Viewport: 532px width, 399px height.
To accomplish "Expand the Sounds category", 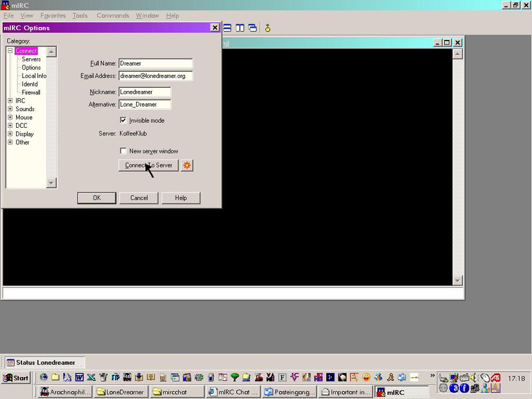I will tap(10, 109).
